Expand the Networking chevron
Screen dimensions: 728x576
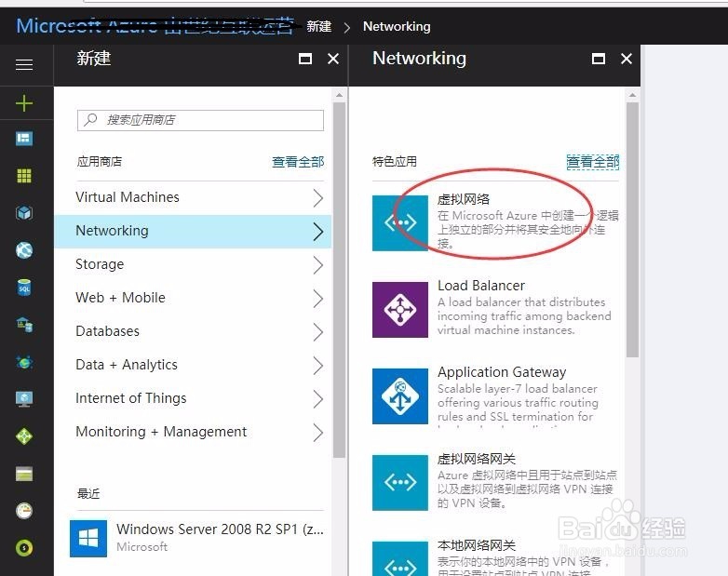(x=318, y=232)
